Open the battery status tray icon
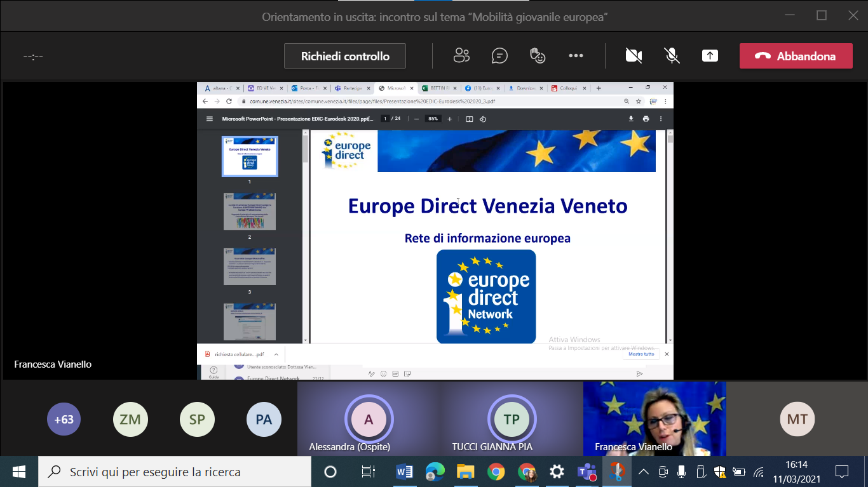The height and width of the screenshot is (487, 868). pyautogui.click(x=739, y=472)
